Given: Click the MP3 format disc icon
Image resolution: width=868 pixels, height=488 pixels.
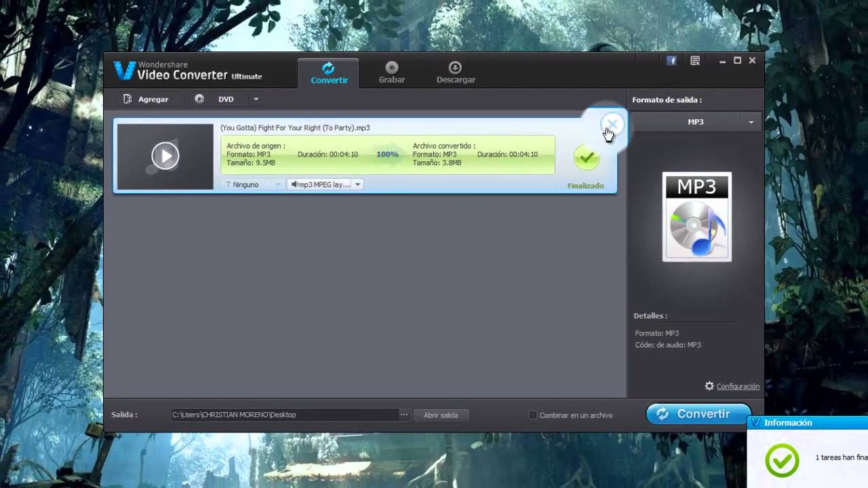Looking at the screenshot, I should pos(697,217).
